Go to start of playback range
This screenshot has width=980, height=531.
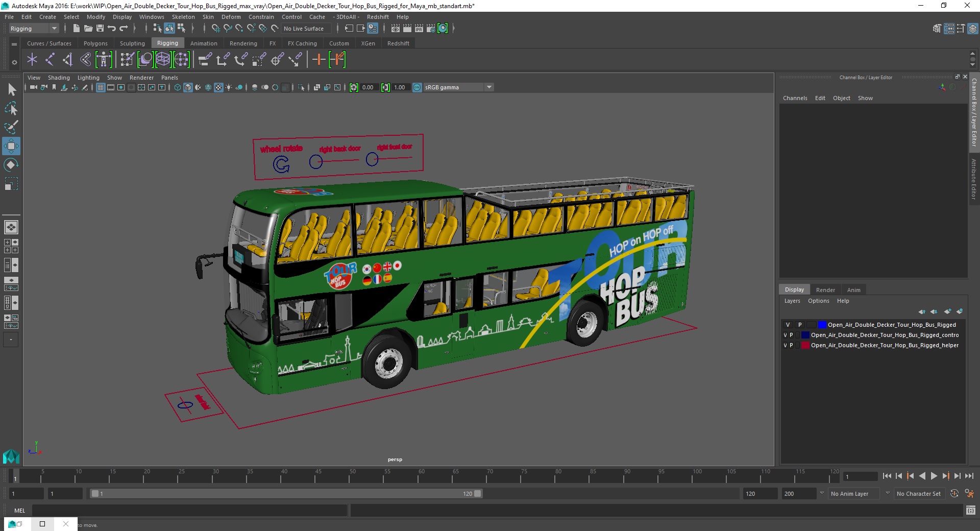[887, 476]
